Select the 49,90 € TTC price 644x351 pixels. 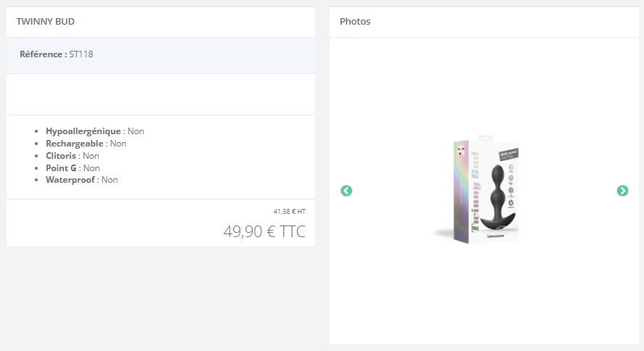264,231
